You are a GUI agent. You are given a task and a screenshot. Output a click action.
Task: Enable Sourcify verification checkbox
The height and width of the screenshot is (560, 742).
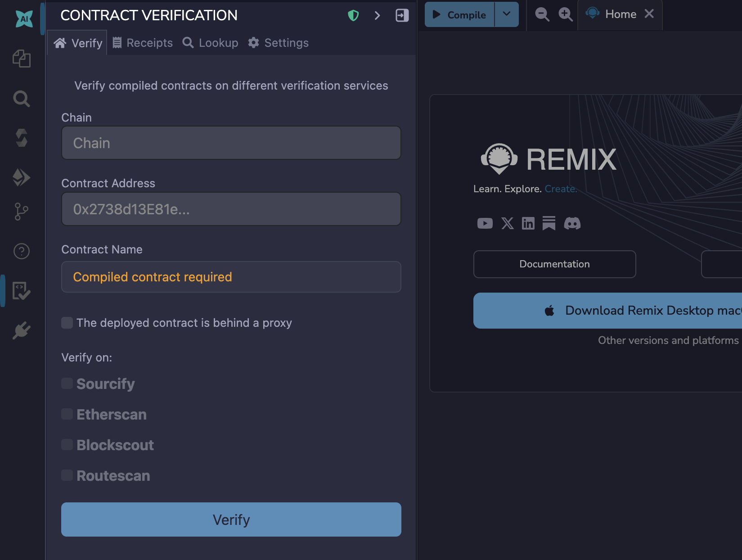point(67,384)
